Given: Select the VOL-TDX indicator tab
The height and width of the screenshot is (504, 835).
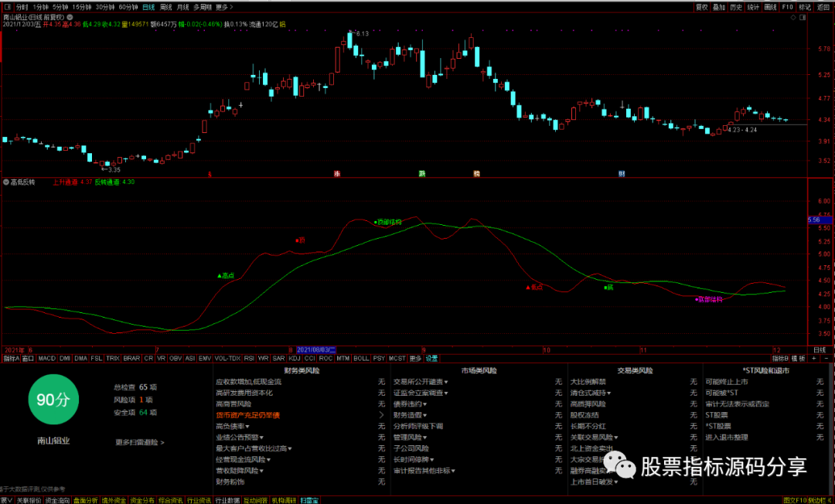Looking at the screenshot, I should pos(227,359).
